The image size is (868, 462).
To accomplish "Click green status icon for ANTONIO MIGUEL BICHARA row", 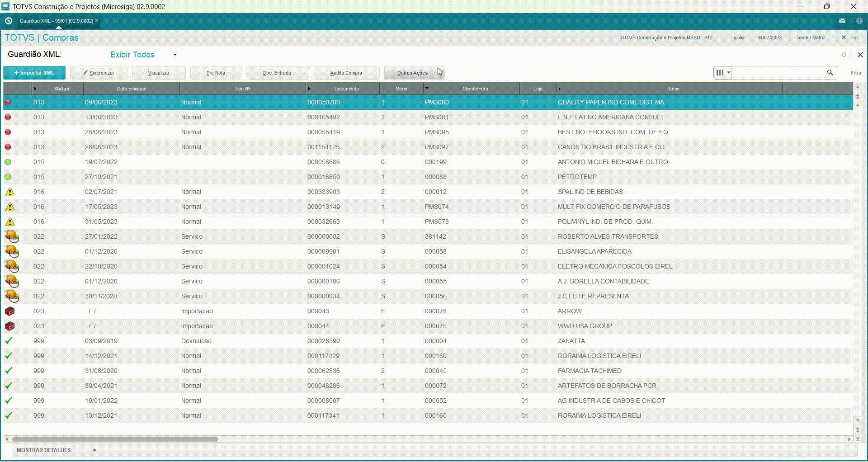I will pos(8,162).
